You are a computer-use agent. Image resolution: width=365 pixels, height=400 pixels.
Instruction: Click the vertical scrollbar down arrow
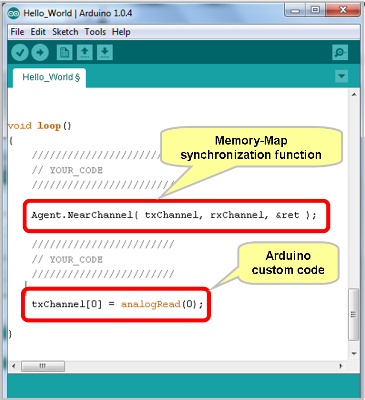point(354,353)
